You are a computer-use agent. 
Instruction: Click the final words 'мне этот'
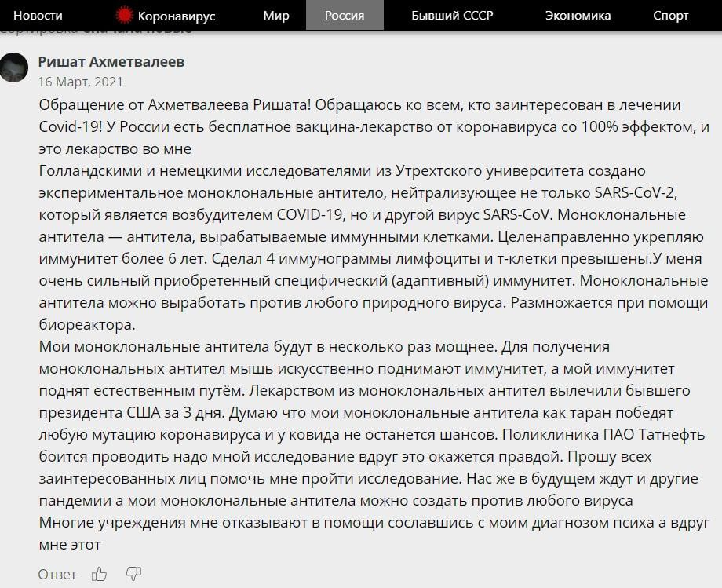70,545
